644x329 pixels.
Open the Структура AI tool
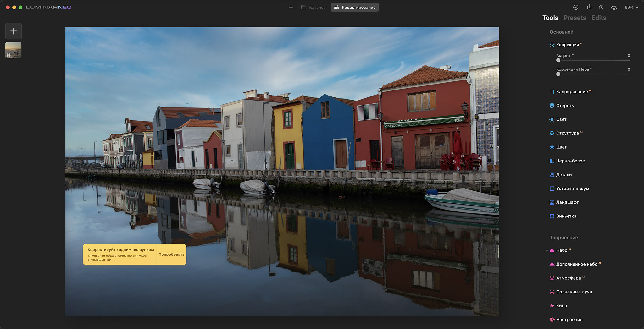click(x=566, y=133)
